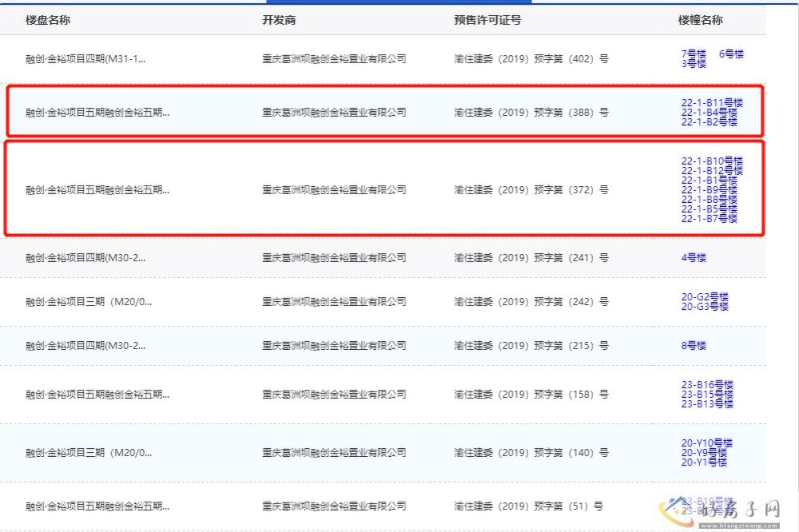Click project name 融创·金裕项目四期(M31-1...

coord(85,59)
